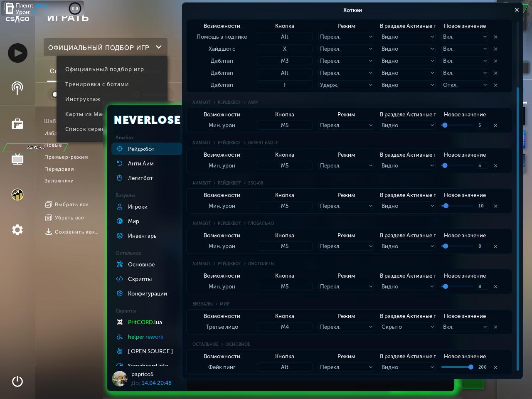Open the Легитбот tab
Image resolution: width=532 pixels, height=399 pixels.
[140, 178]
